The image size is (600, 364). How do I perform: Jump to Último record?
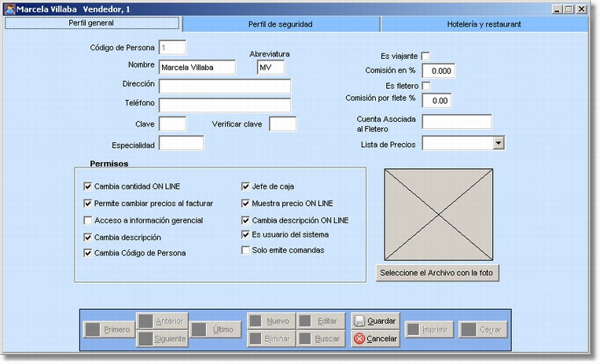point(215,329)
